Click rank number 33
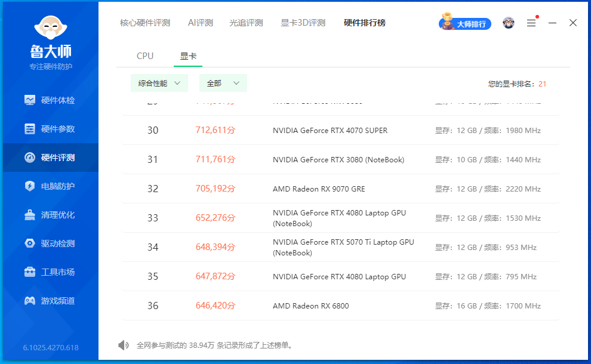Image resolution: width=591 pixels, height=364 pixels. (153, 218)
